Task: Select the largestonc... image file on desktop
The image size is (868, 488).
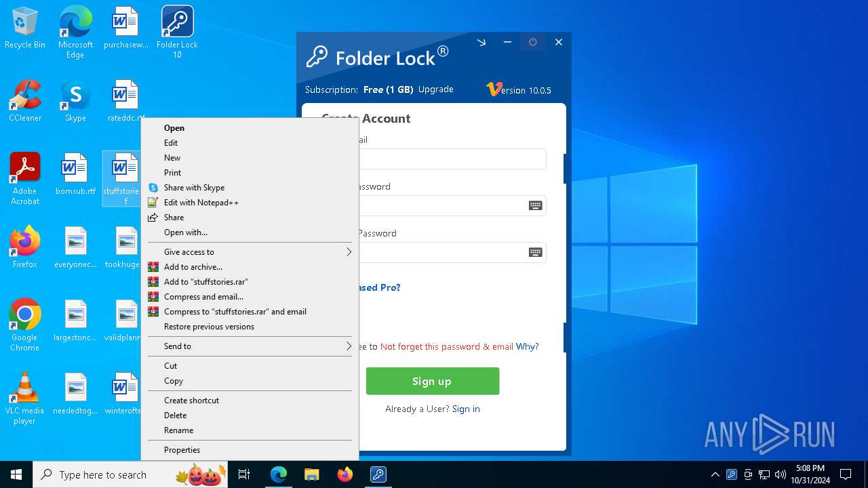Action: tap(75, 321)
